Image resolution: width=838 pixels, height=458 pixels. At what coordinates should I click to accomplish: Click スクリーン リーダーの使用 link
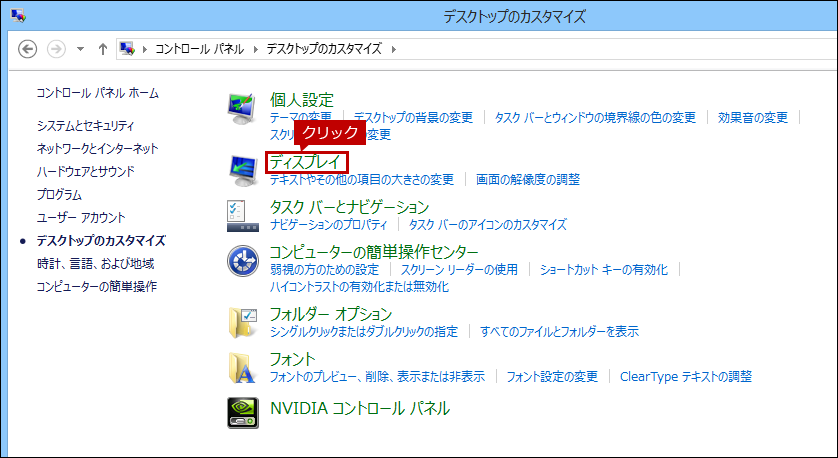pyautogui.click(x=459, y=269)
